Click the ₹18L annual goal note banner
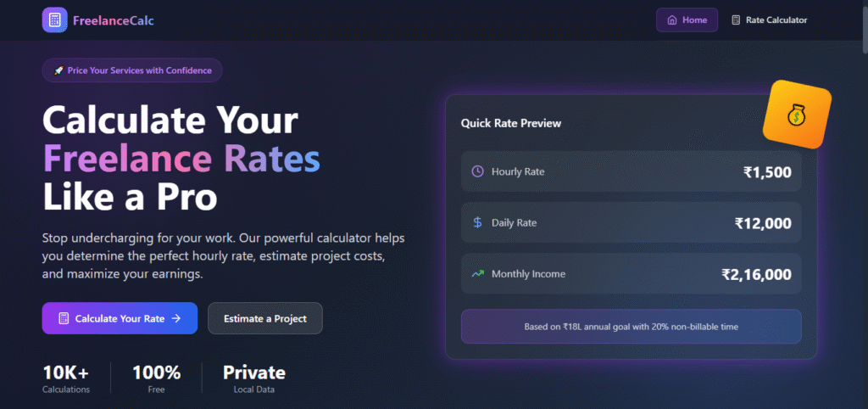 (631, 327)
